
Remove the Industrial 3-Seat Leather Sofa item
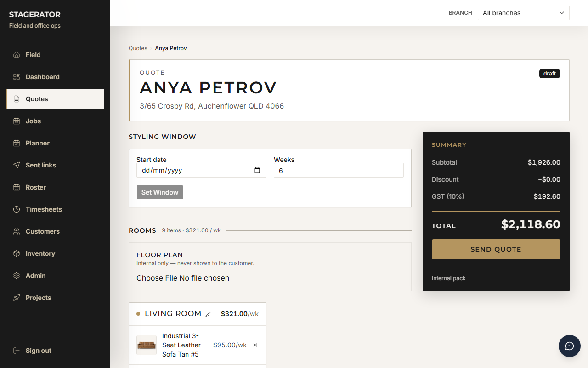click(x=255, y=345)
